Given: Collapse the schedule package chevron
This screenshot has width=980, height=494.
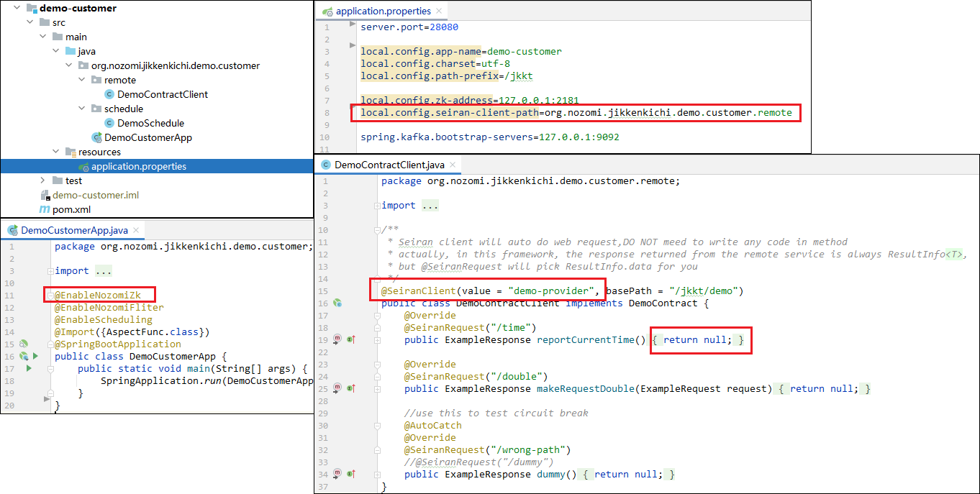Looking at the screenshot, I should click(82, 109).
